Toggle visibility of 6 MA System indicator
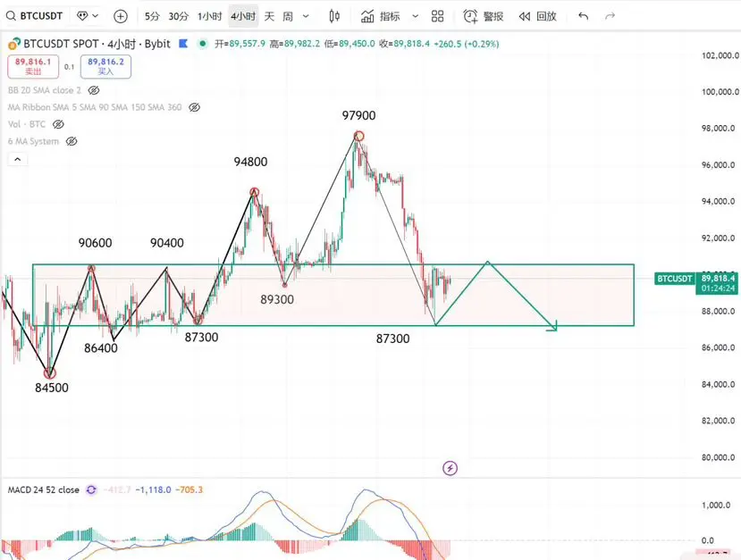The width and height of the screenshot is (741, 560). click(x=72, y=141)
